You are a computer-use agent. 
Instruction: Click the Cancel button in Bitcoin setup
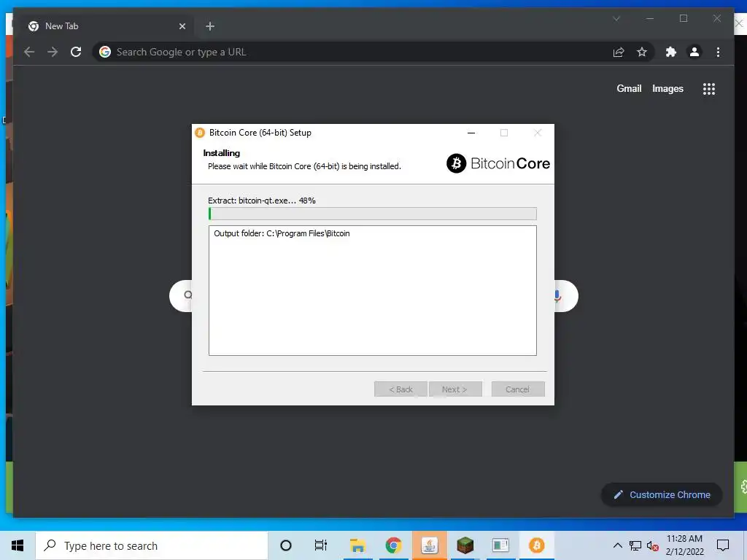518,389
